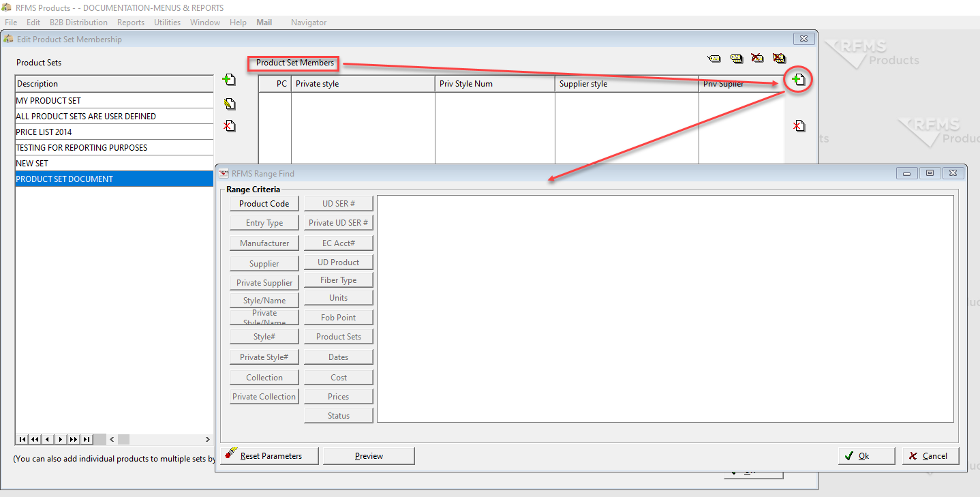Open the B2B Distribution menu

(78, 22)
